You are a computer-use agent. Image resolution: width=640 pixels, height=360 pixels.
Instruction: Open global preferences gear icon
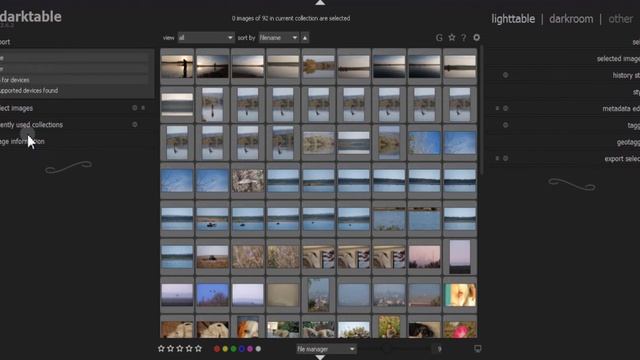click(x=476, y=38)
